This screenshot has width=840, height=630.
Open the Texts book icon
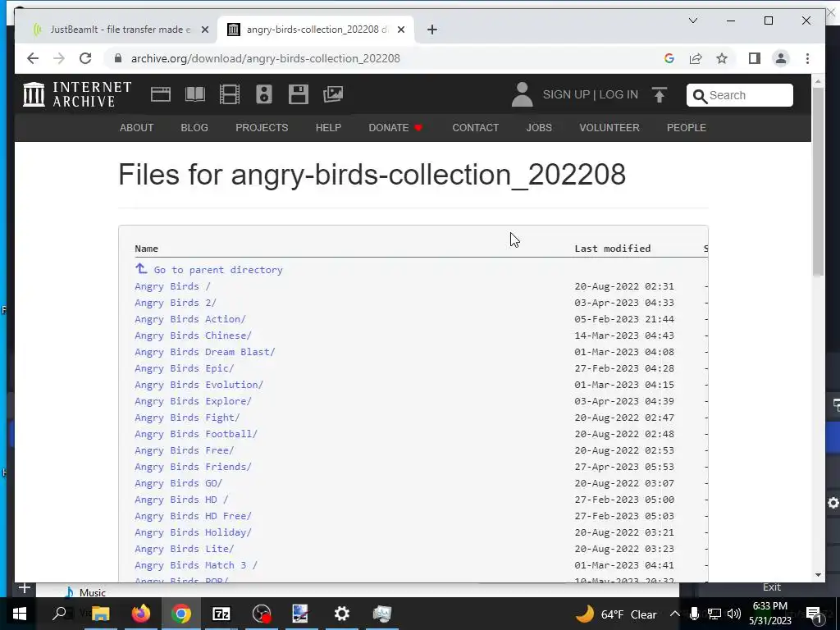[x=195, y=94]
